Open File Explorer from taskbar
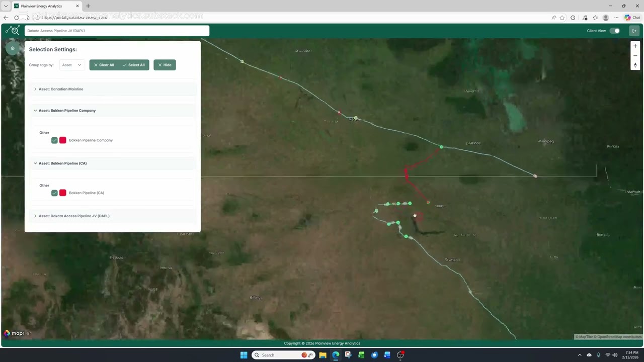Screen dimensions: 644x362 [x=323, y=355]
